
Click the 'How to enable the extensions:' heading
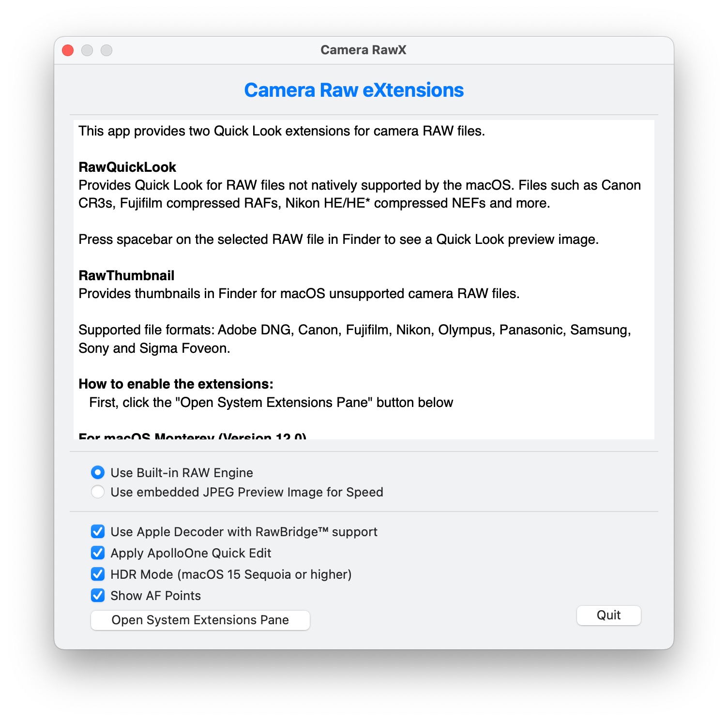point(176,384)
